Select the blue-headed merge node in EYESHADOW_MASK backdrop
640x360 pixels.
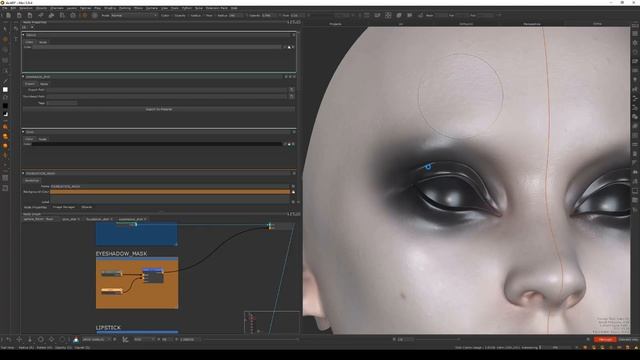click(x=153, y=276)
